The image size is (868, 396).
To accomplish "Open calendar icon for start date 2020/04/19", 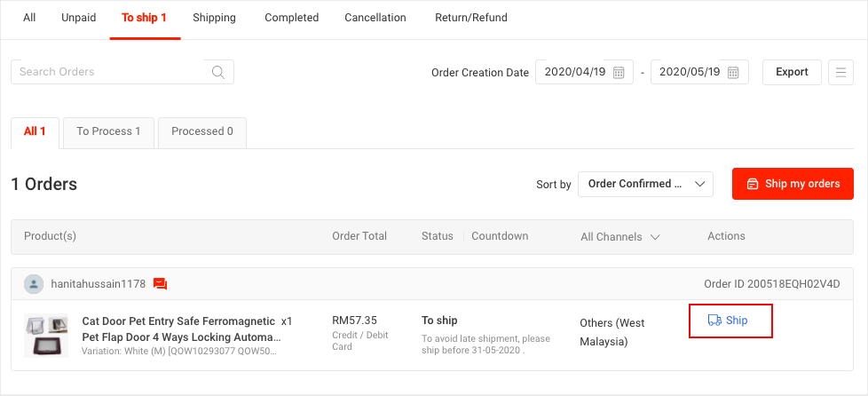I will [619, 72].
